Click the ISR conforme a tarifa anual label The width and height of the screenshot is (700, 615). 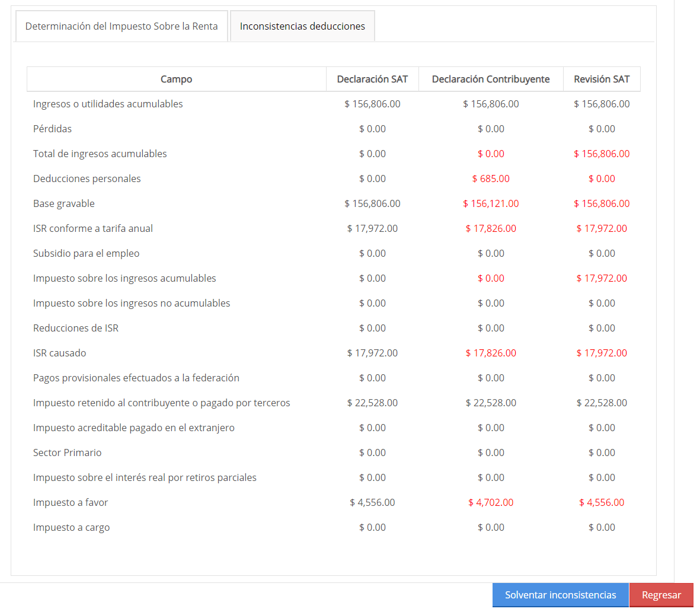point(93,228)
